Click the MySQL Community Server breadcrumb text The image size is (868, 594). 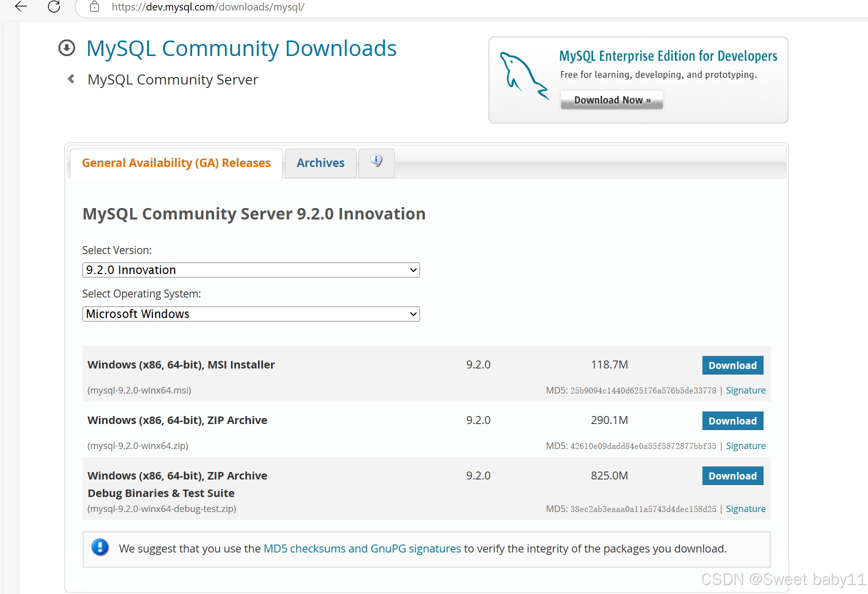(173, 79)
